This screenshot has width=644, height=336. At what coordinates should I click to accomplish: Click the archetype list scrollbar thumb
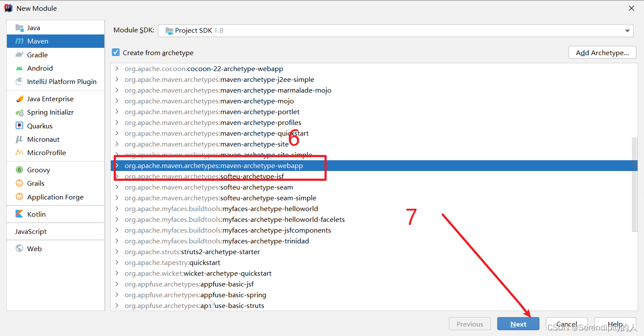[x=634, y=184]
